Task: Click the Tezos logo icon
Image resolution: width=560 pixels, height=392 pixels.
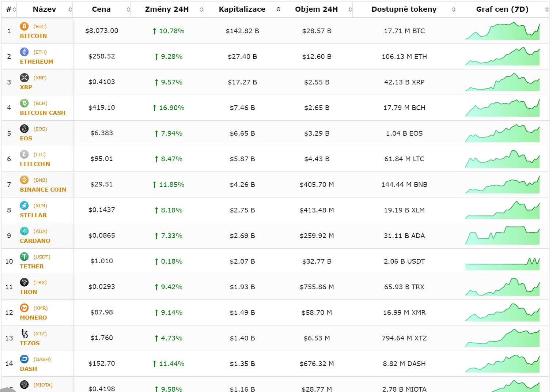Action: pyautogui.click(x=24, y=333)
